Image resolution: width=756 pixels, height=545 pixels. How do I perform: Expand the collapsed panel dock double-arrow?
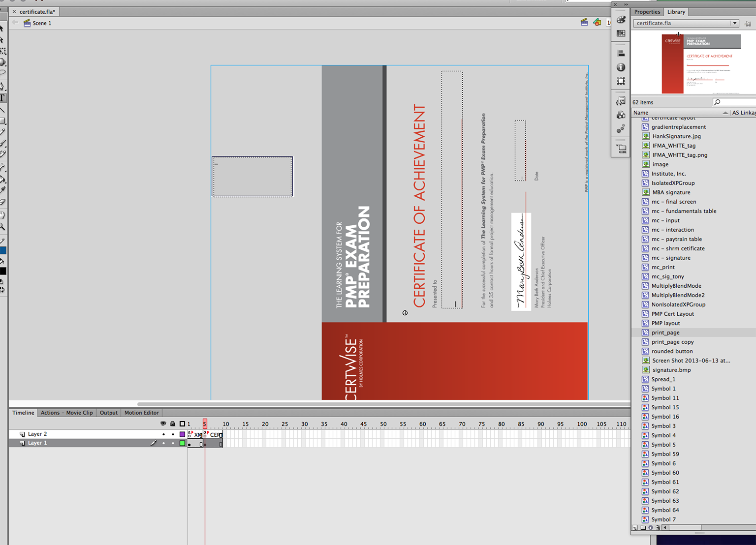click(x=626, y=4)
